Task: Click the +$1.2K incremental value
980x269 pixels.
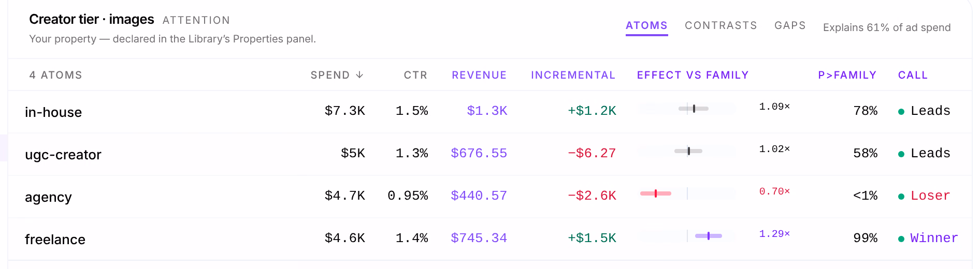Action: pos(592,111)
